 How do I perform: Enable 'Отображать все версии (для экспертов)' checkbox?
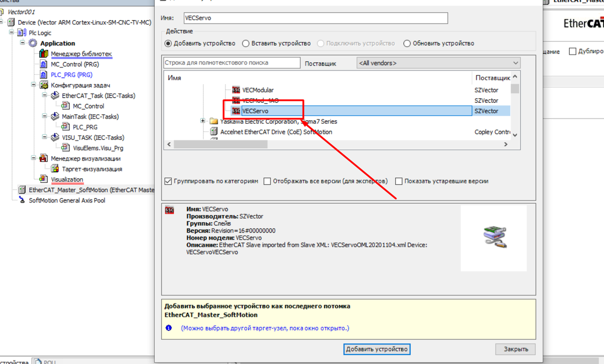click(x=267, y=181)
